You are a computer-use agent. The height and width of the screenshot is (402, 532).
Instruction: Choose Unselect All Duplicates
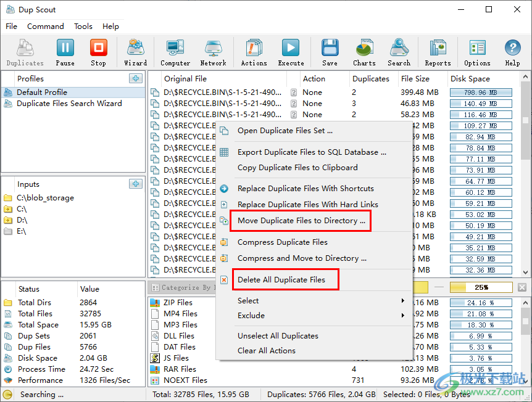coord(278,336)
